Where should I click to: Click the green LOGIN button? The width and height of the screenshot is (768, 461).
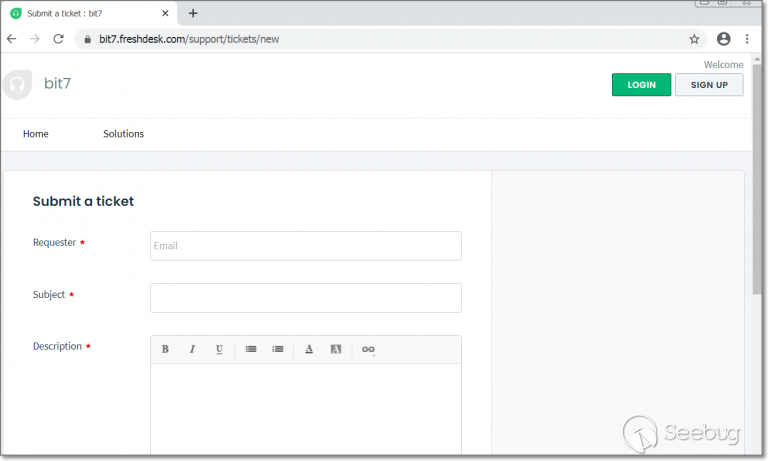click(641, 85)
